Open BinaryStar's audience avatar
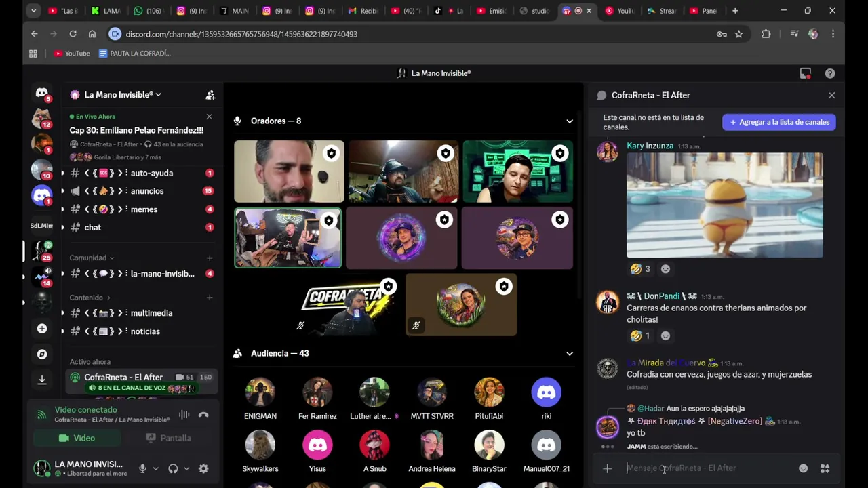The image size is (868, 488). (x=489, y=445)
